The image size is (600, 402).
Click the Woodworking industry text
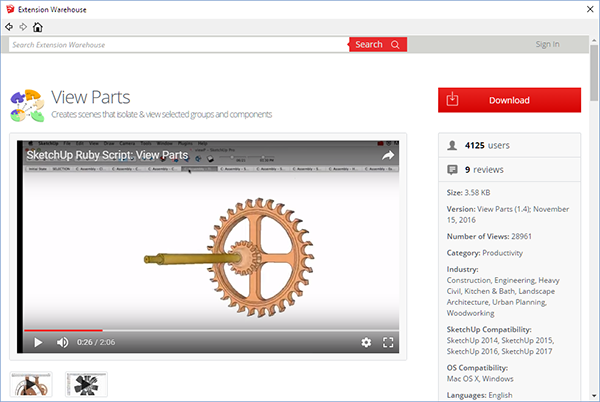pyautogui.click(x=470, y=313)
